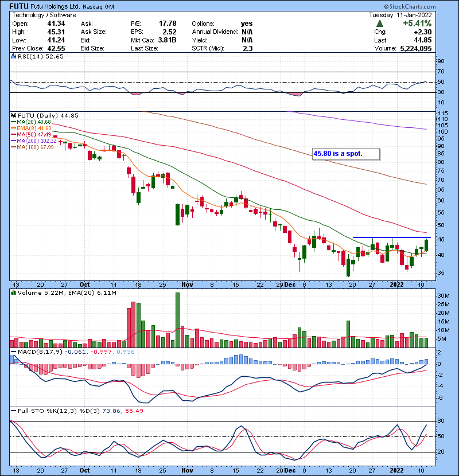This screenshot has width=459, height=476.
Task: Click the MACD signal value -0.997
Action: (x=101, y=352)
